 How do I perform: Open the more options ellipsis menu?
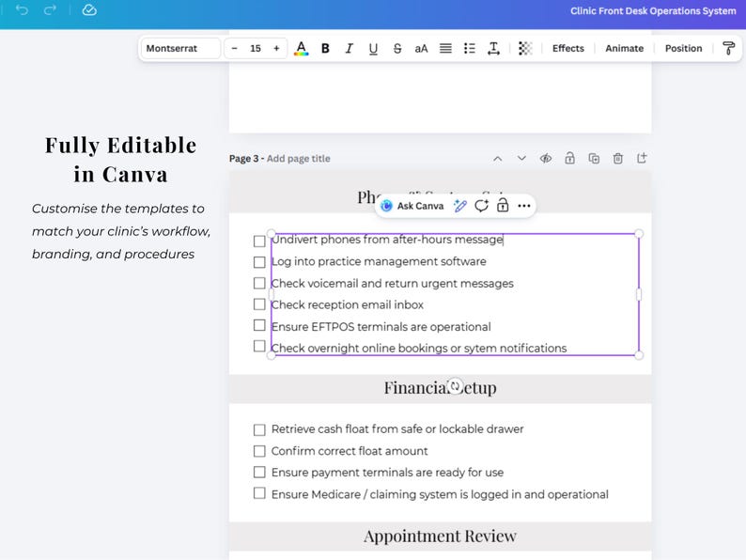coord(524,206)
